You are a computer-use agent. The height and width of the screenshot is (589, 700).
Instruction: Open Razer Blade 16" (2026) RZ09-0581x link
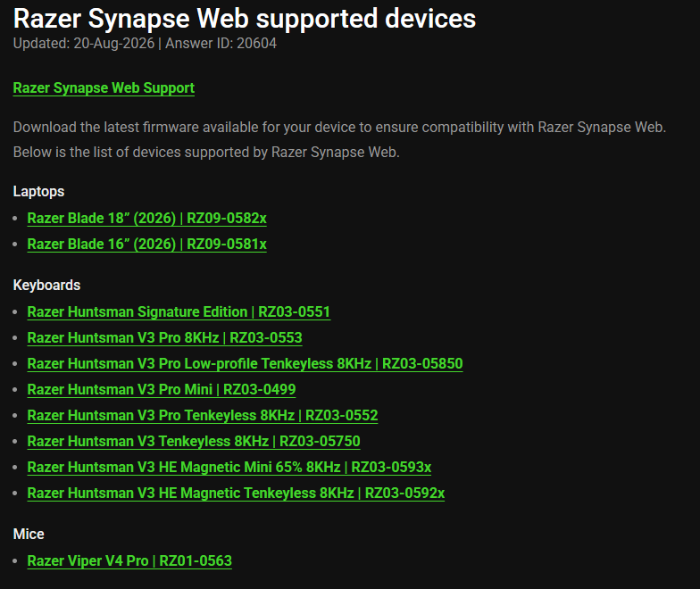point(146,245)
